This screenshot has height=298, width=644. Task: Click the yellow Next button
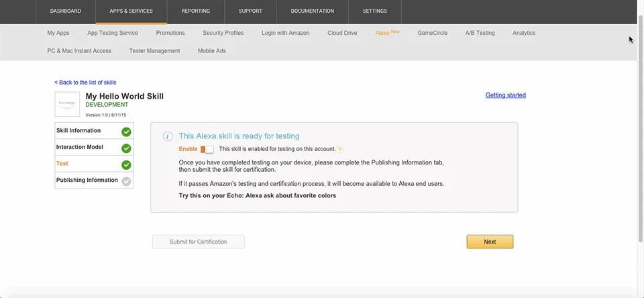point(490,242)
